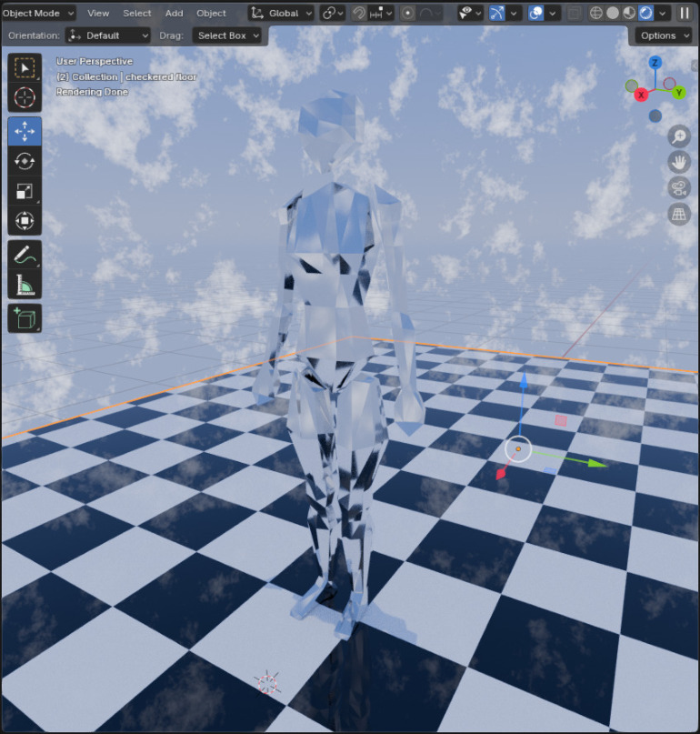Click '(2) Collection | checkered floor' text
Screen dimensions: 700x734
point(126,76)
